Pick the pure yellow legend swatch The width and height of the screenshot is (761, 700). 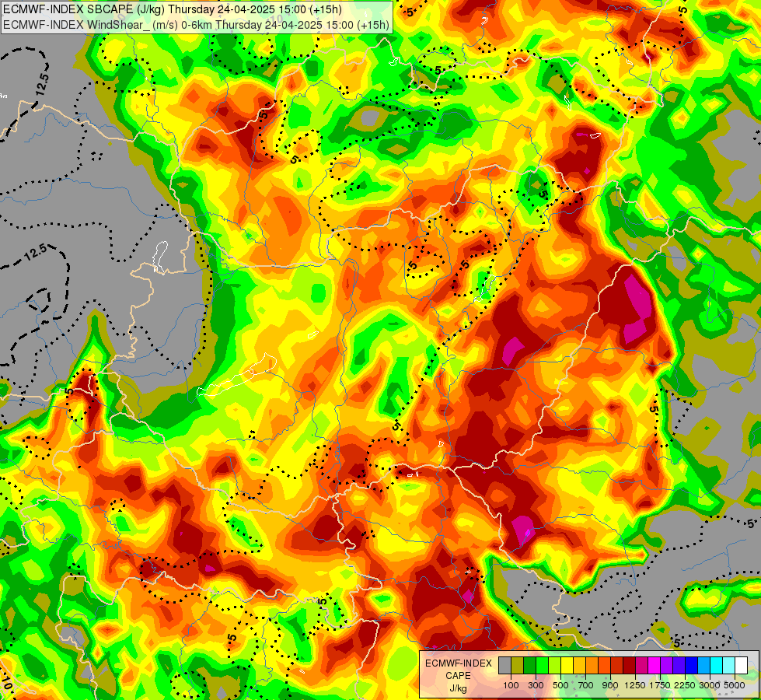pyautogui.click(x=567, y=665)
